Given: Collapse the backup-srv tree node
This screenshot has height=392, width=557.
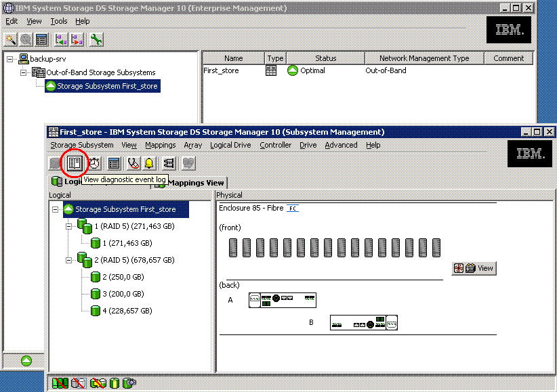Looking at the screenshot, I should coord(10,59).
